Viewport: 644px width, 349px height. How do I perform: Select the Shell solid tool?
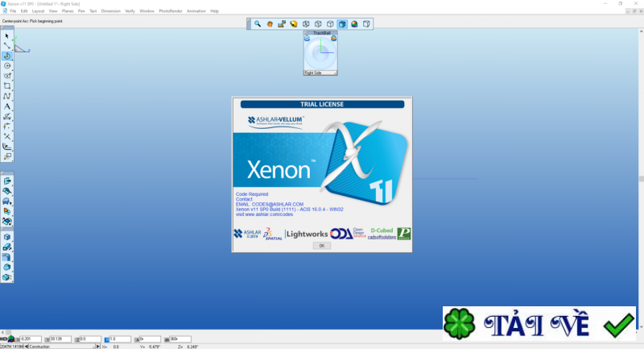pyautogui.click(x=7, y=268)
